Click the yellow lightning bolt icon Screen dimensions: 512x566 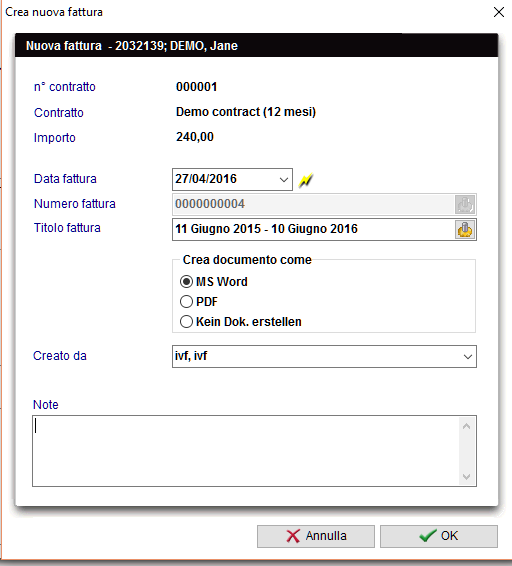pyautogui.click(x=305, y=180)
